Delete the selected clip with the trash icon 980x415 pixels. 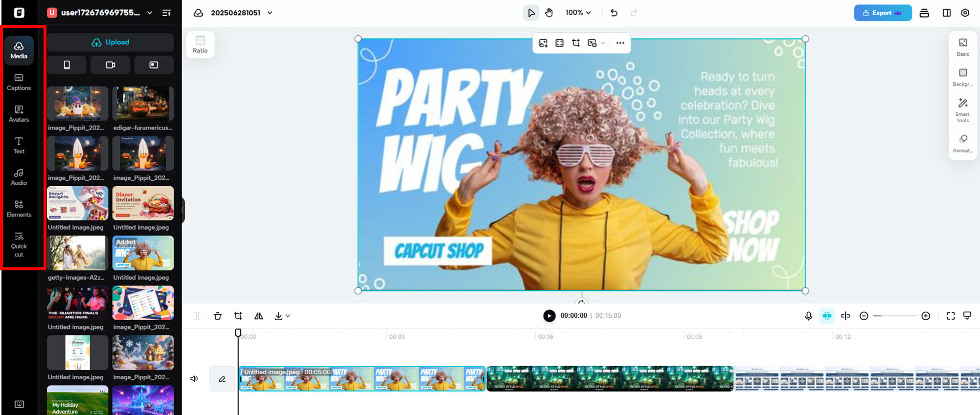(218, 316)
